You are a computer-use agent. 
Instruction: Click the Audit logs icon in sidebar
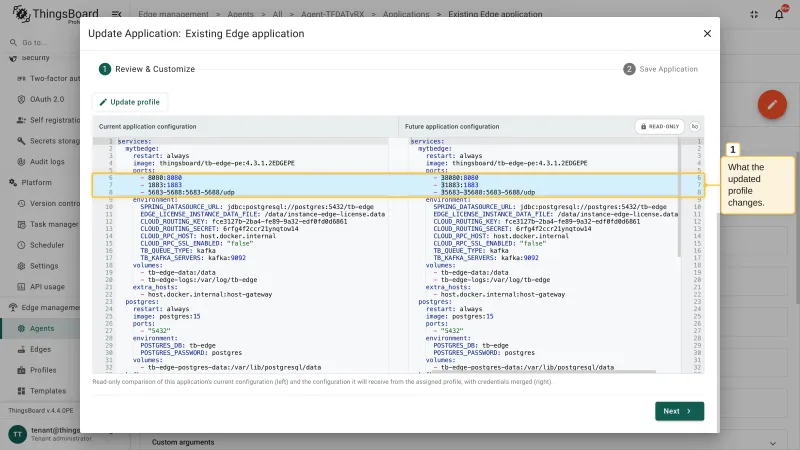coord(21,162)
